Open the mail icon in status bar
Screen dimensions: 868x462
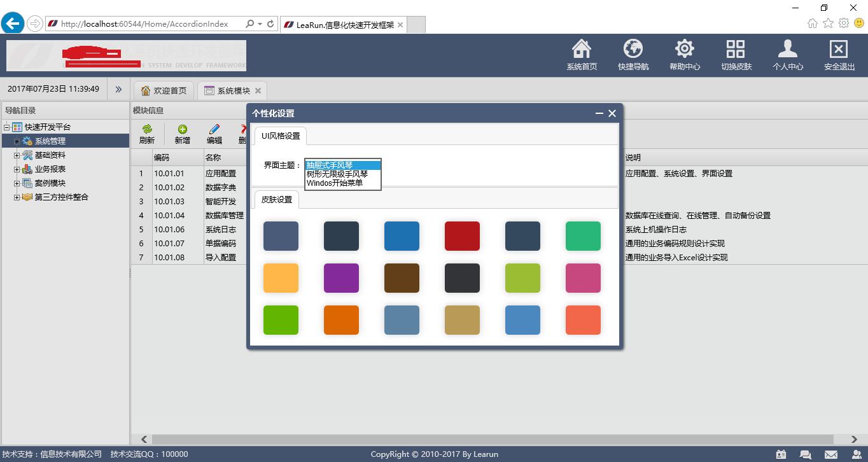point(831,454)
